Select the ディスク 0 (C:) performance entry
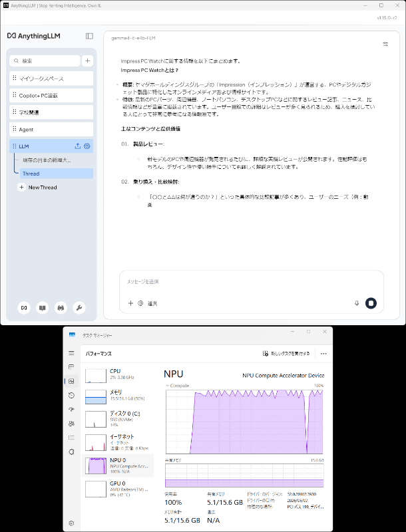Viewport: 406px width, 532px height. click(117, 419)
